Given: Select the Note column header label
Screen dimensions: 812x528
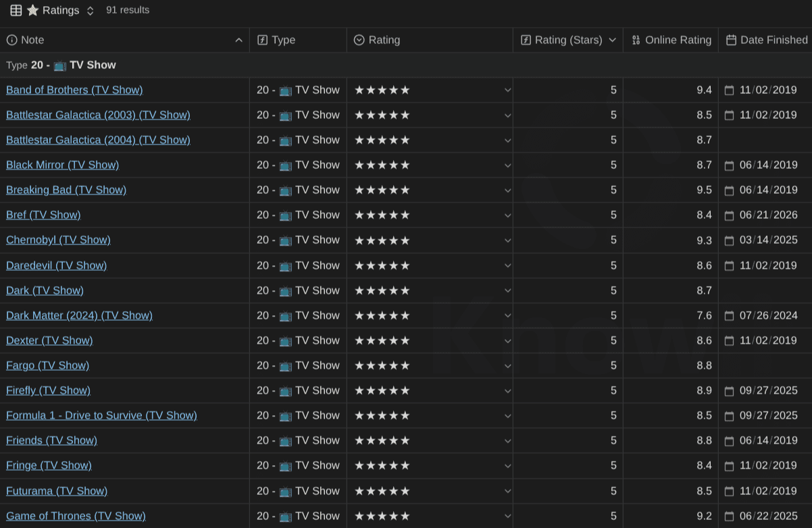Looking at the screenshot, I should (32, 40).
